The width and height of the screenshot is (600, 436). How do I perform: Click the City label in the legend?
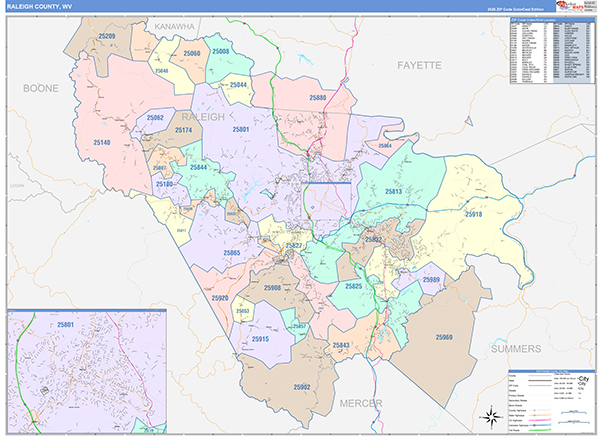coord(584,379)
